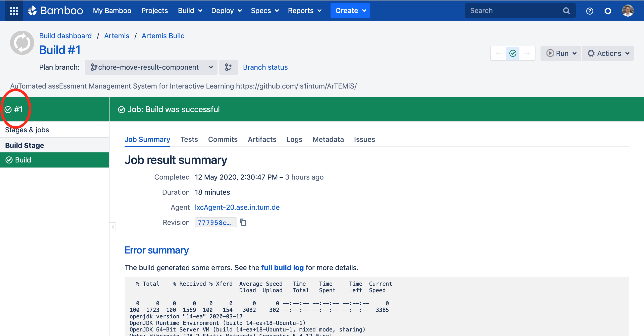Open agent lxcAgent-20.ase.in.tum.de link
The width and height of the screenshot is (644, 336).
(x=237, y=207)
